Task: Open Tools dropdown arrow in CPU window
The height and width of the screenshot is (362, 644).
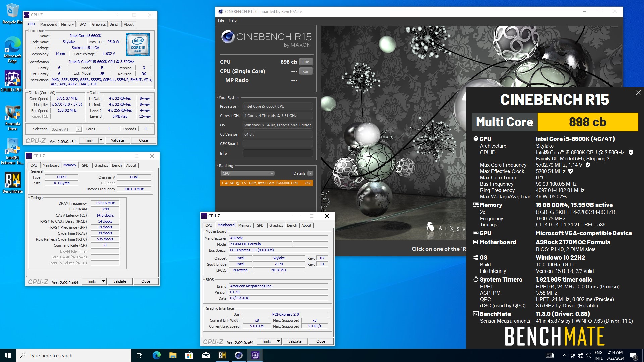Action: tap(101, 140)
